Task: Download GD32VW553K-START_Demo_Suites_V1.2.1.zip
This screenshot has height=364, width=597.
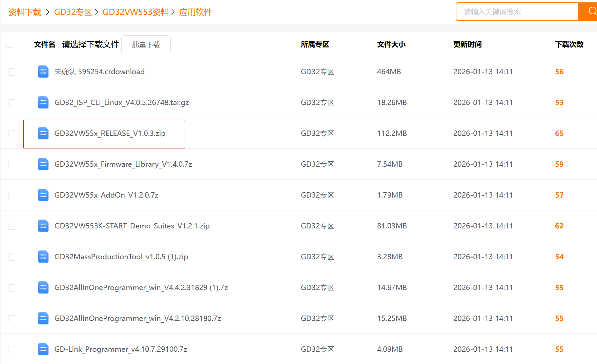Action: pyautogui.click(x=132, y=226)
